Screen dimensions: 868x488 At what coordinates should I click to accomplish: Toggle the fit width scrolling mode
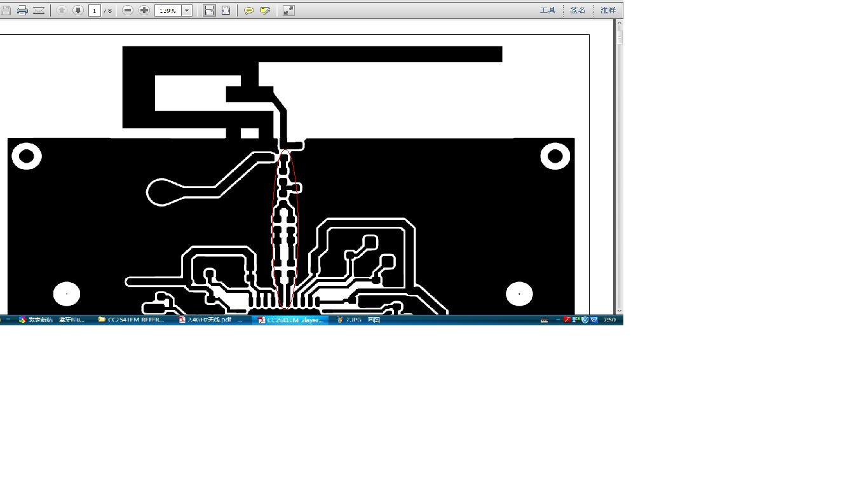click(209, 10)
